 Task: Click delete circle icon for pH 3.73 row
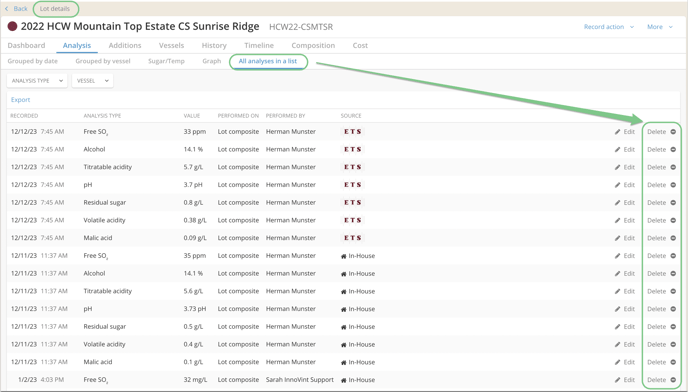point(673,309)
